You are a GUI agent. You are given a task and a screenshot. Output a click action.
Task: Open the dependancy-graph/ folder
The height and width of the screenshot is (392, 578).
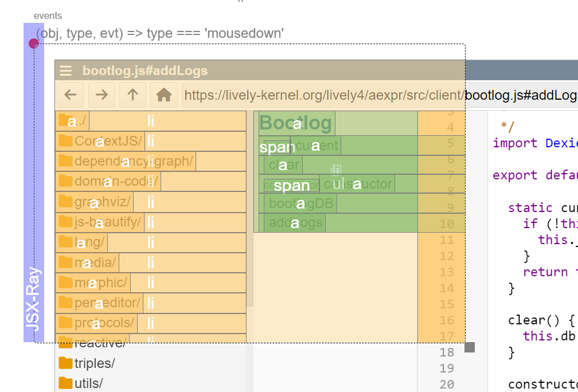tap(133, 161)
